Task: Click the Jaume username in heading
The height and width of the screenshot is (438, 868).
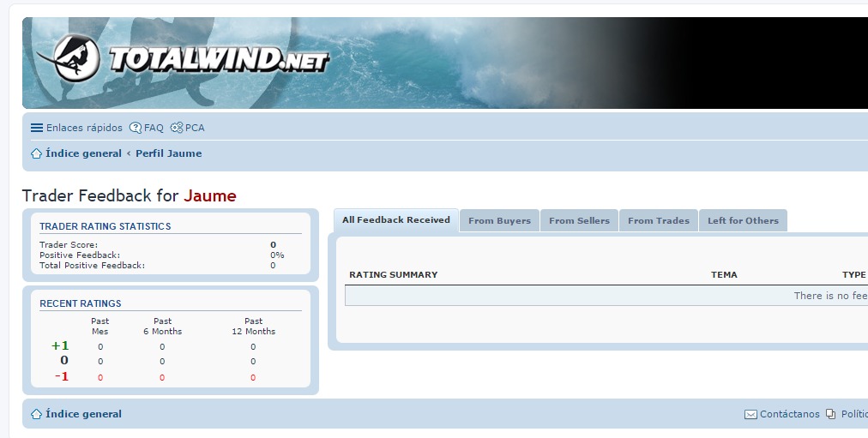Action: [x=210, y=195]
